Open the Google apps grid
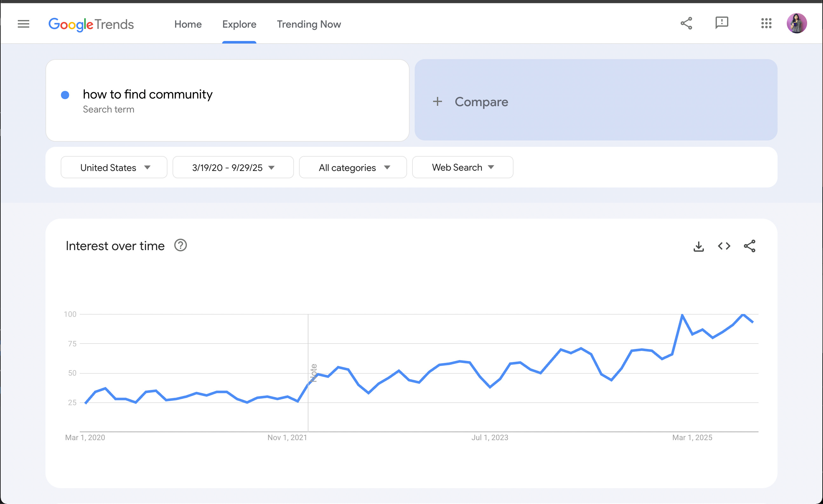 tap(766, 24)
